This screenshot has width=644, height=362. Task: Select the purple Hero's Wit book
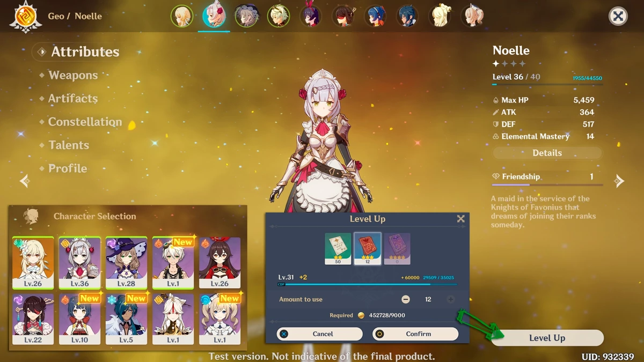[x=397, y=248]
